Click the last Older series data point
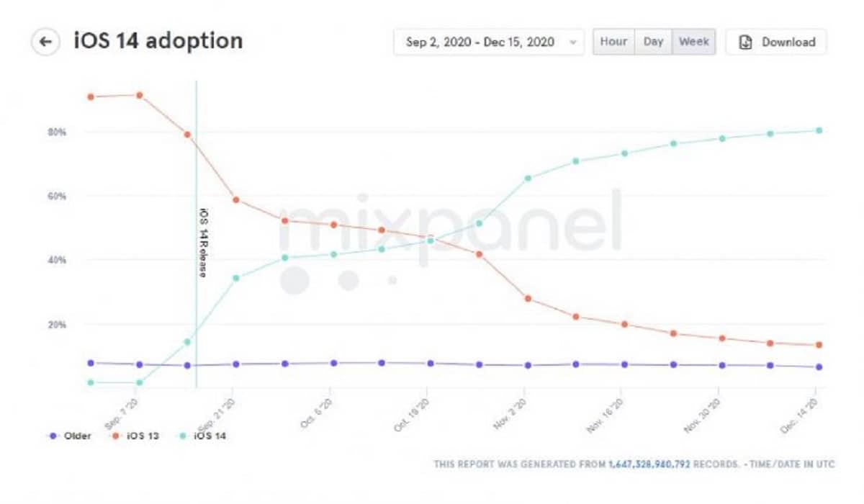Image resolution: width=864 pixels, height=504 pixels. pyautogui.click(x=819, y=367)
